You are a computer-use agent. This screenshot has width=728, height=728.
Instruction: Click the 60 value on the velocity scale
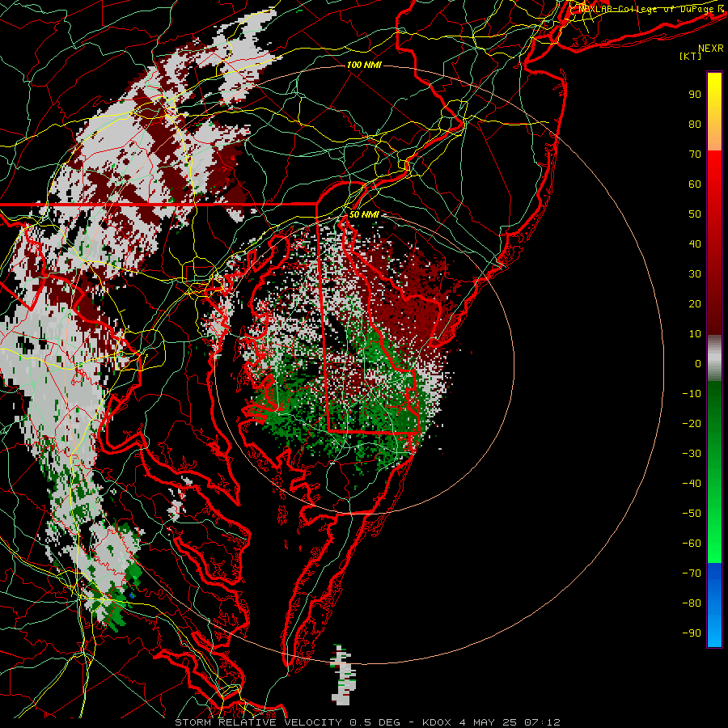(695, 184)
